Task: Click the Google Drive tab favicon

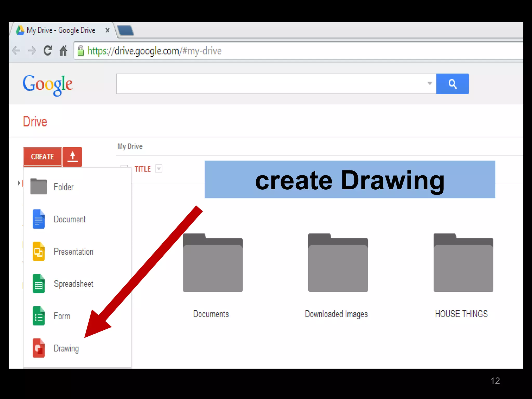Action: pos(20,30)
